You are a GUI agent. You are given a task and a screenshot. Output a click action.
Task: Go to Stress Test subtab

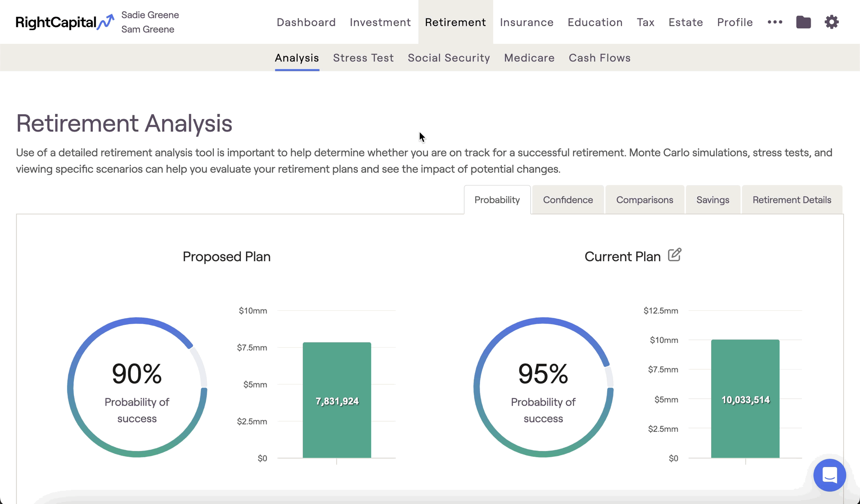pyautogui.click(x=363, y=58)
